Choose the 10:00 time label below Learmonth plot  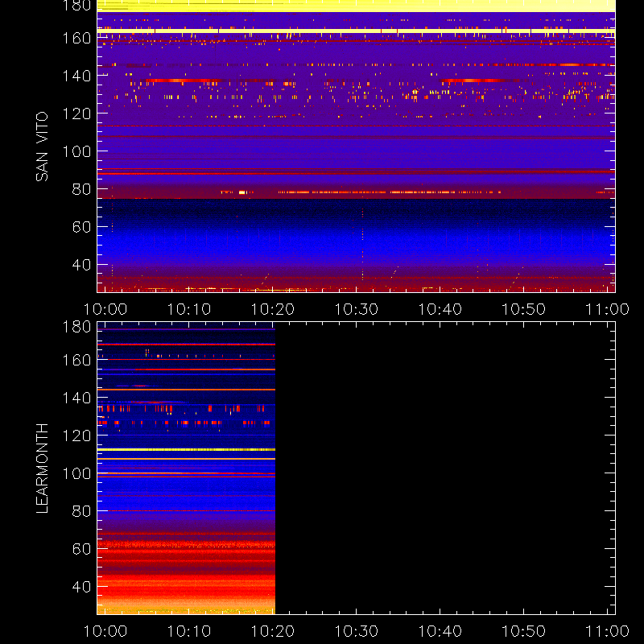105,631
